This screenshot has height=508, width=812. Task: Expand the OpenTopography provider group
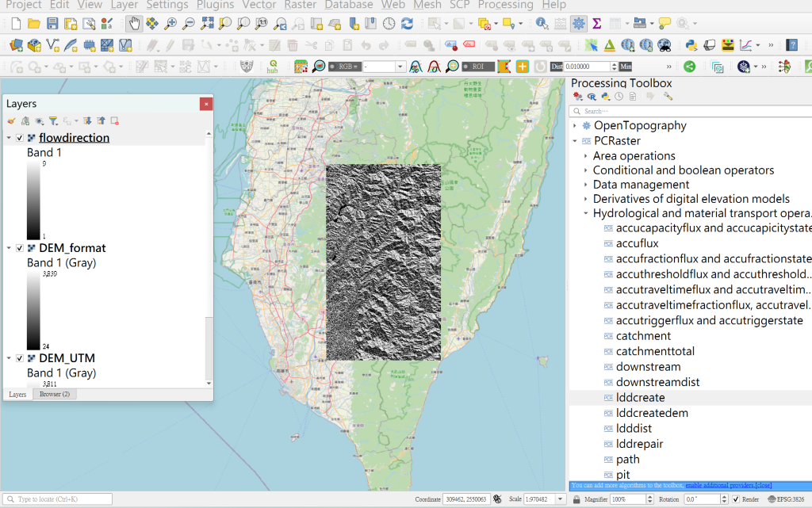click(575, 126)
